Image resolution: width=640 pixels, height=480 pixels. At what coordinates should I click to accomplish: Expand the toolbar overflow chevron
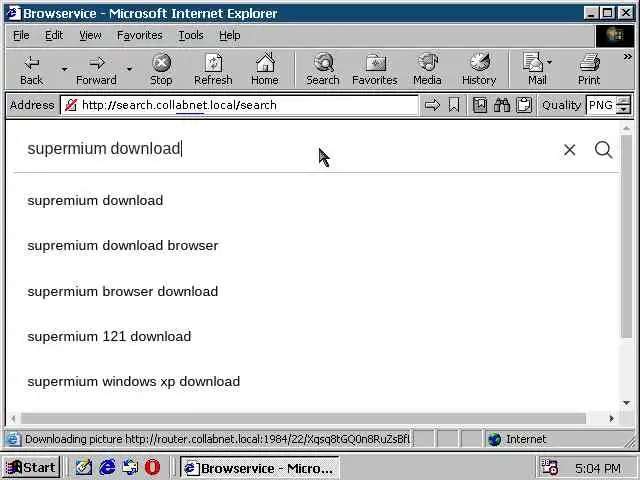pos(627,57)
